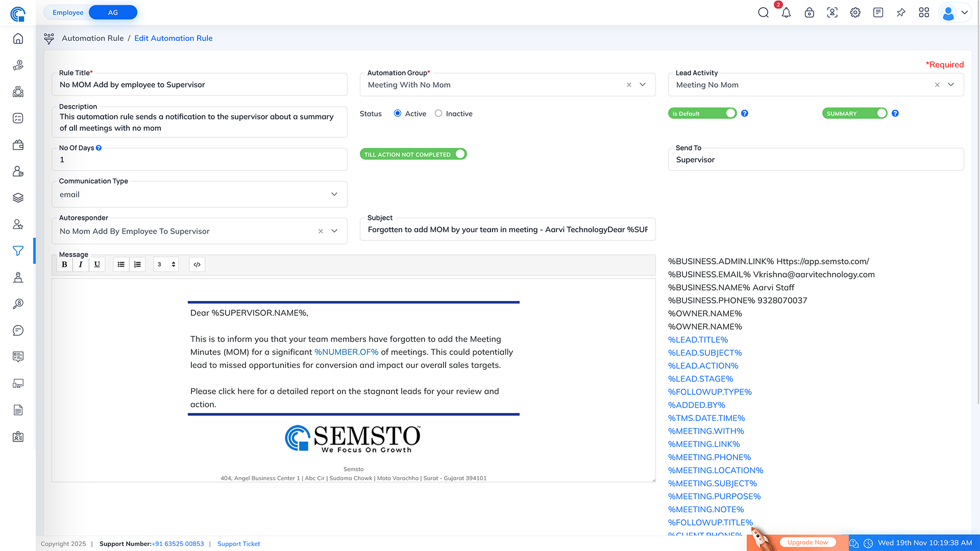Open the settings gear icon

[x=855, y=13]
